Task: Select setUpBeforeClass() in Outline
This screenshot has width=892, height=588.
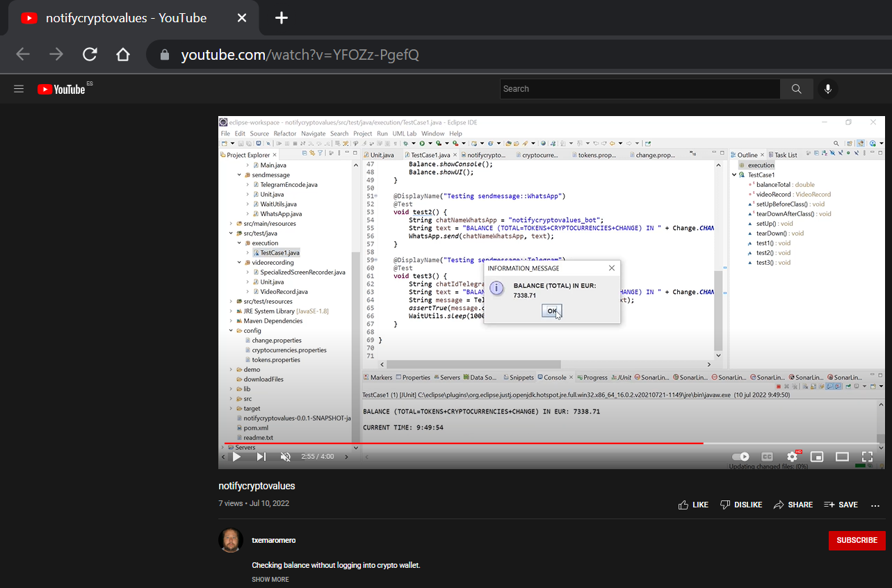Action: tap(787, 204)
